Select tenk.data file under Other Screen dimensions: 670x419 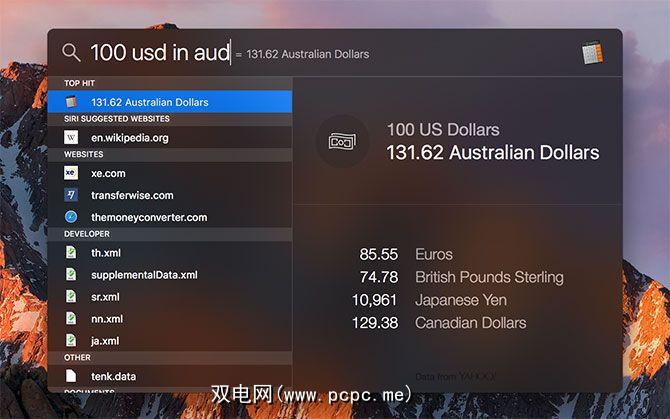[x=170, y=376]
